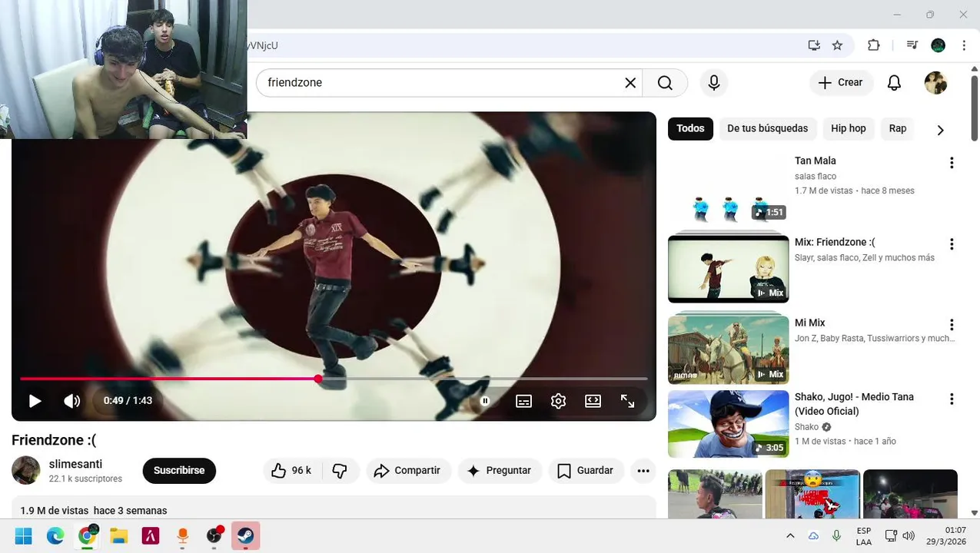980x553 pixels.
Task: Open the Tan Mala title link
Action: [816, 161]
